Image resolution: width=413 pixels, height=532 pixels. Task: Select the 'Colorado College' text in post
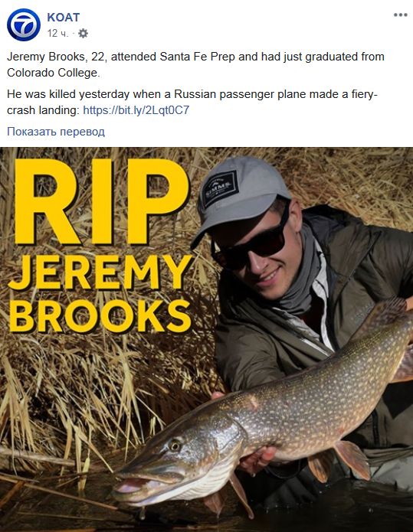pyautogui.click(x=53, y=73)
